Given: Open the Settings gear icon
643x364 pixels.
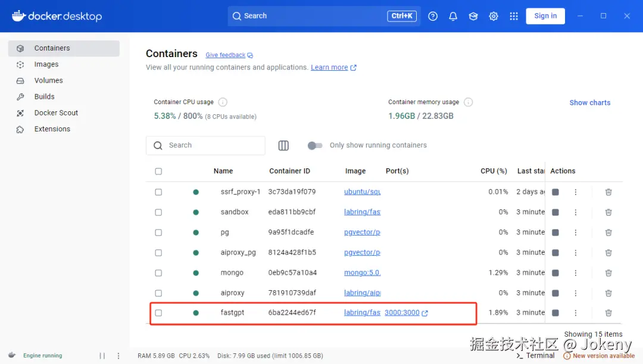Looking at the screenshot, I should 494,16.
